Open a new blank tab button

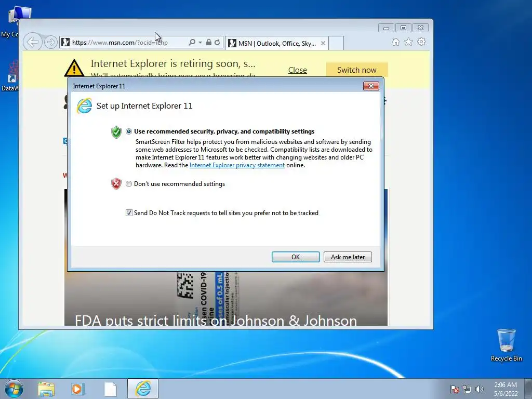336,43
